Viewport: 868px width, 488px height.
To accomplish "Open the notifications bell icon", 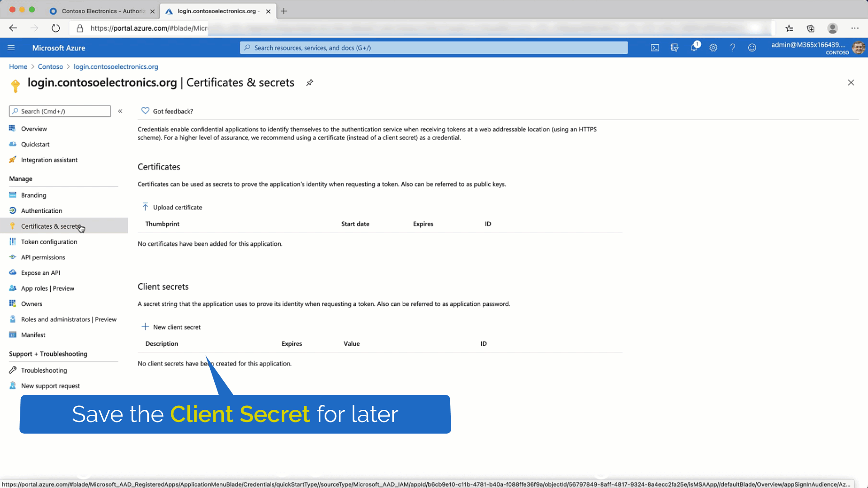I will (694, 48).
